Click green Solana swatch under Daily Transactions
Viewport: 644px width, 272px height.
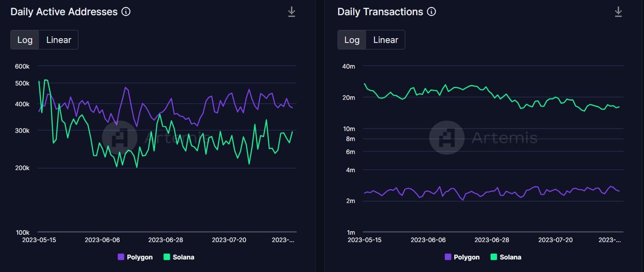[x=493, y=257]
